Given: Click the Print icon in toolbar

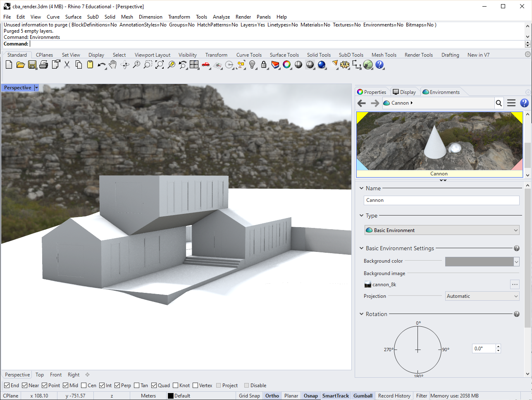Looking at the screenshot, I should tap(44, 65).
